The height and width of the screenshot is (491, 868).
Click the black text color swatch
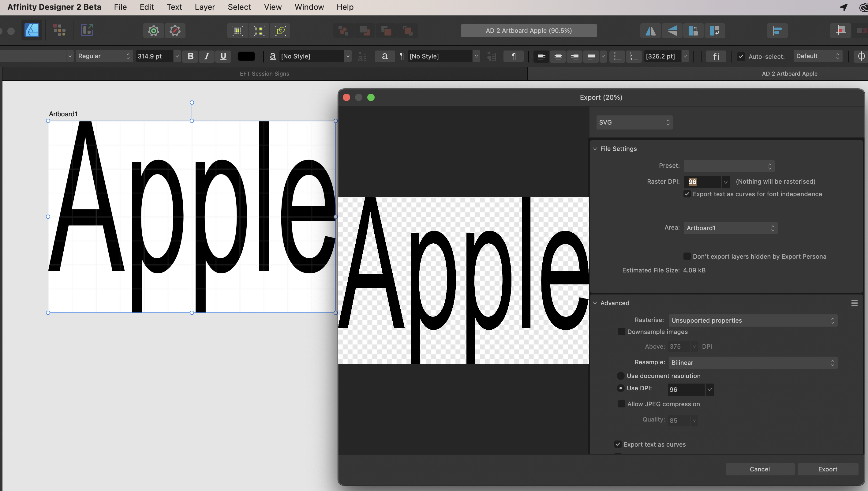[x=246, y=56]
